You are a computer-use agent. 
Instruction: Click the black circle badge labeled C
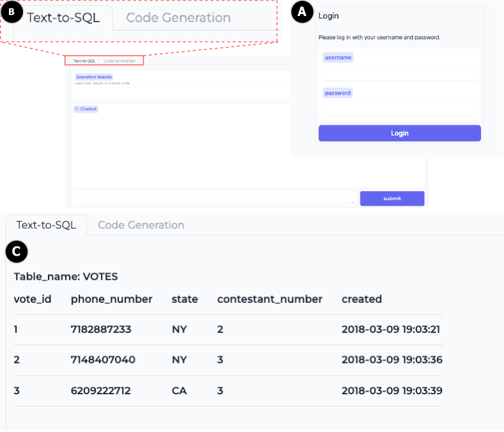17,252
